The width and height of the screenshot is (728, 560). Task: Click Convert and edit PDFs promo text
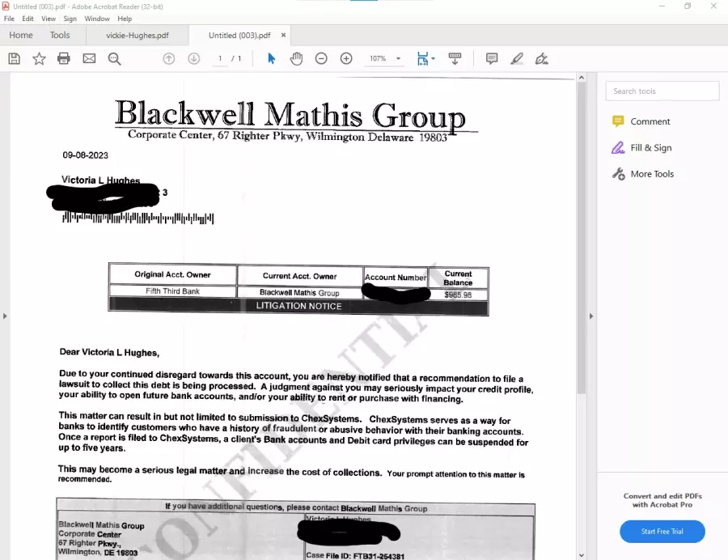662,500
